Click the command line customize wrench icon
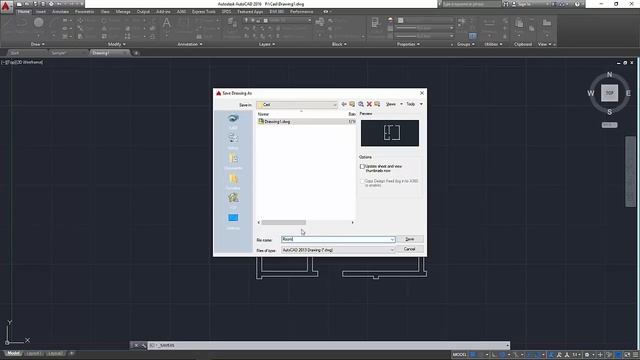Image resolution: width=640 pixels, height=360 pixels. (x=143, y=345)
